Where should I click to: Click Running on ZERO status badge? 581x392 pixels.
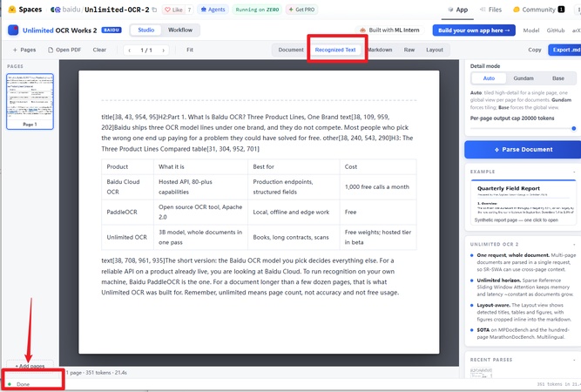[x=257, y=10]
